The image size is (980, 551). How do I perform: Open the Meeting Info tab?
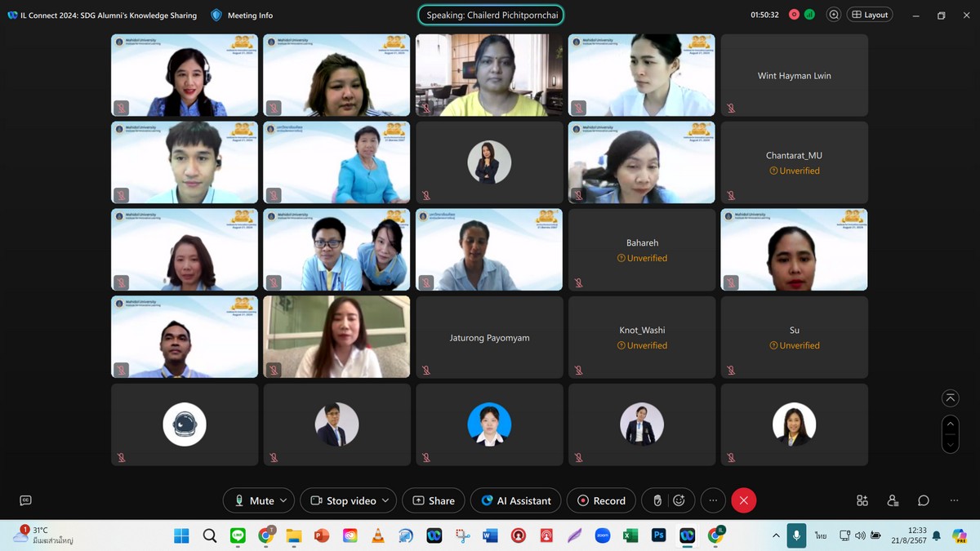pyautogui.click(x=242, y=15)
